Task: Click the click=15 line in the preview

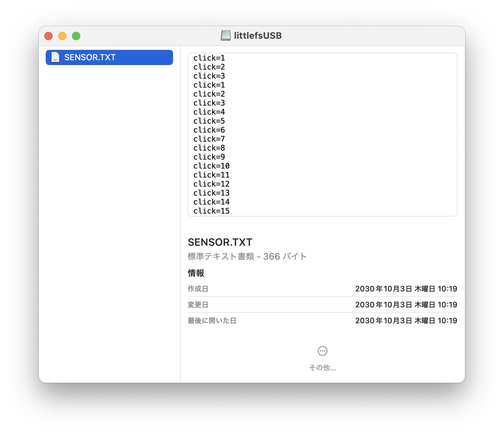Action: coord(211,211)
